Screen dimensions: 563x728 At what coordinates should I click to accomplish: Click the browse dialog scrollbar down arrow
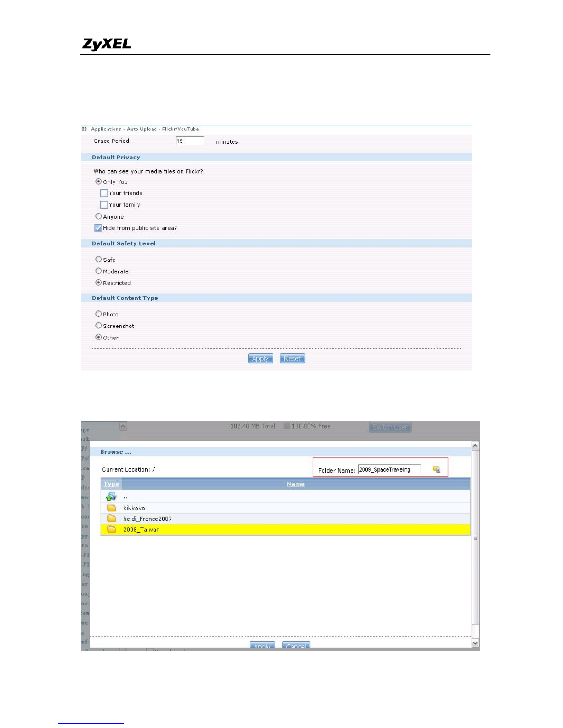tap(475, 643)
